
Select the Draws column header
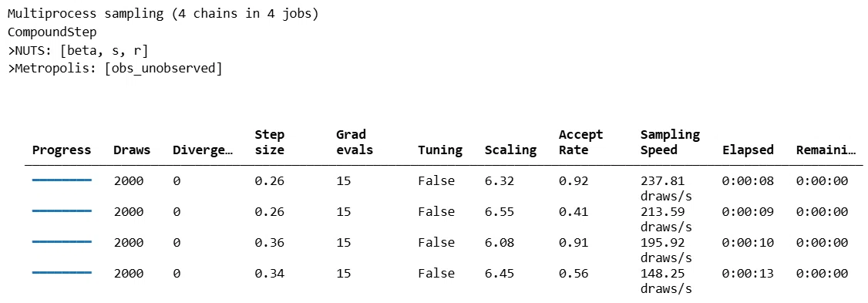coord(132,150)
